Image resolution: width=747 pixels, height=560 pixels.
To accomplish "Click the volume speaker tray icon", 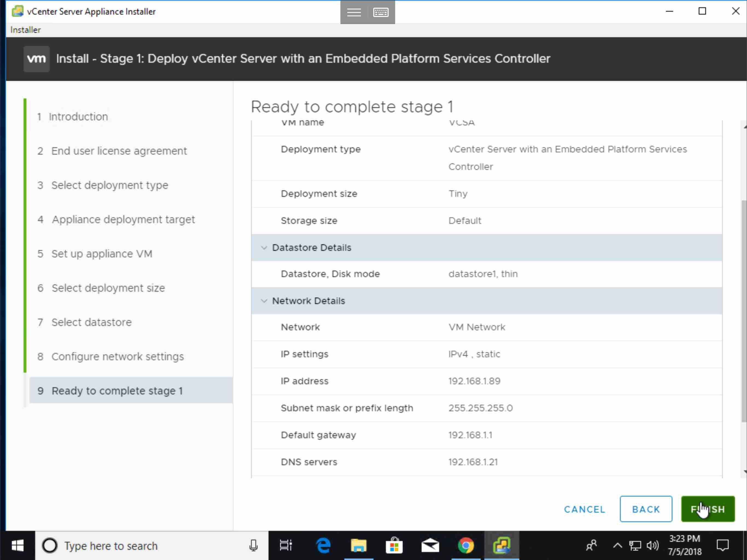I will (652, 546).
